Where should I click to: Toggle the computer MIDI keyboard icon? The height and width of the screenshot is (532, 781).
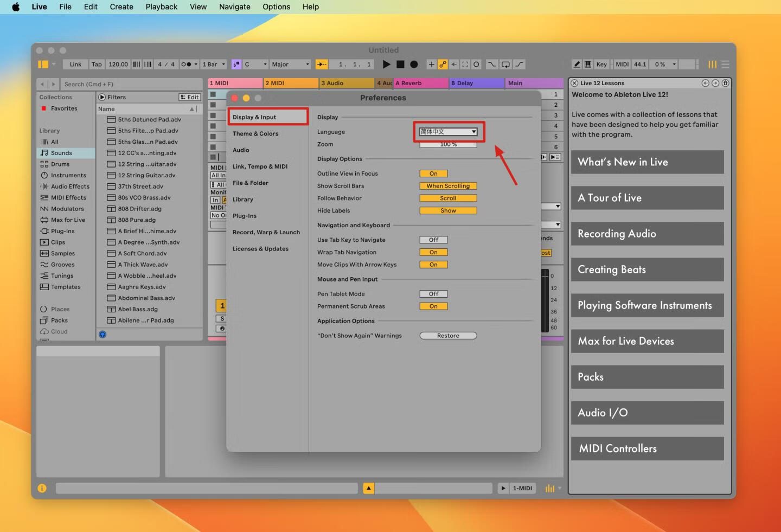click(588, 65)
